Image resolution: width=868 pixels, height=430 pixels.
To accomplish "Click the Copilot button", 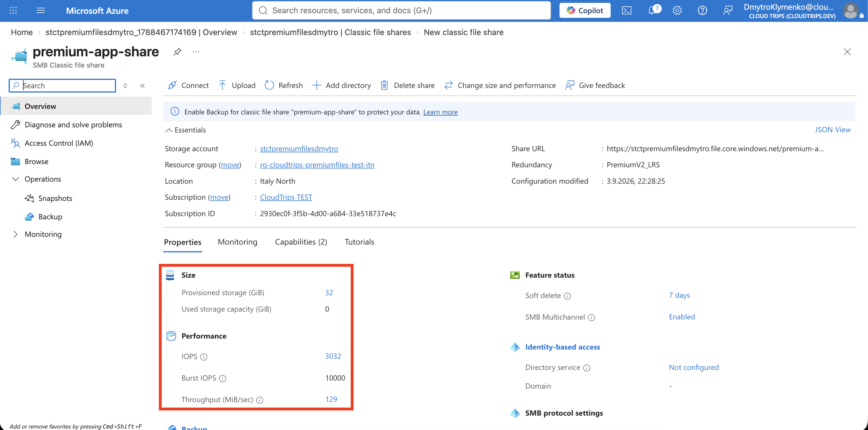I will pos(585,10).
